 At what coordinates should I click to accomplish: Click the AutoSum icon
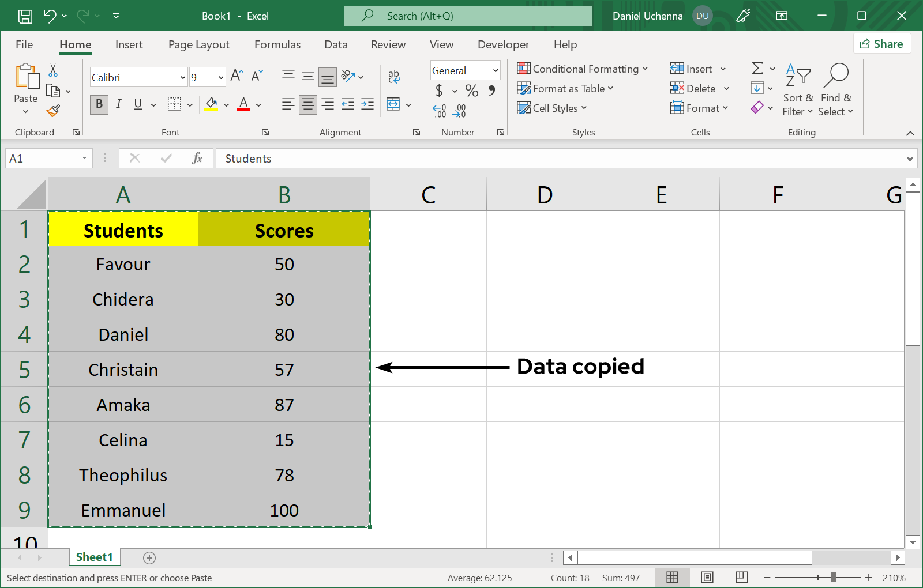(758, 68)
